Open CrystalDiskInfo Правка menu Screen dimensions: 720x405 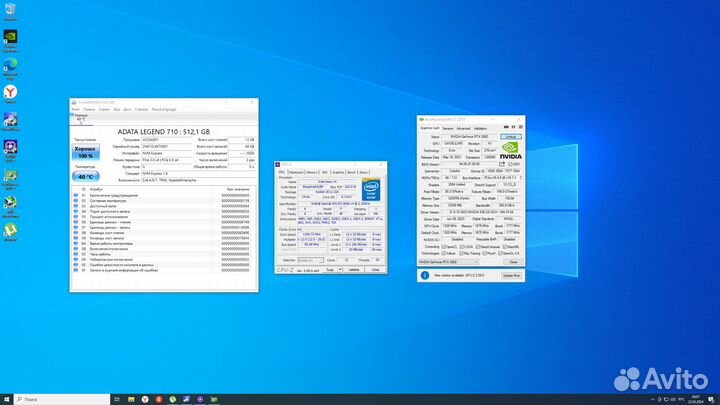click(89, 109)
